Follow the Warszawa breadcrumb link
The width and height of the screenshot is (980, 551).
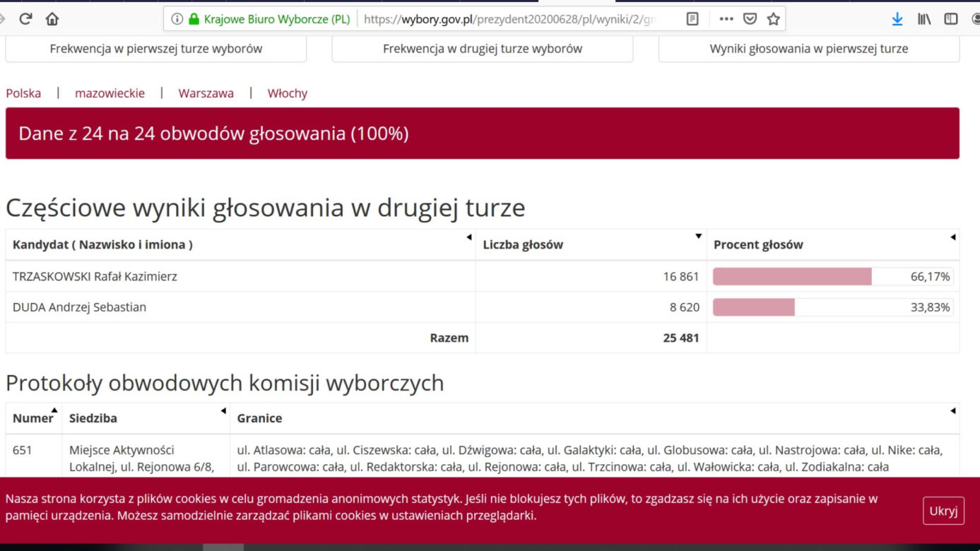206,93
